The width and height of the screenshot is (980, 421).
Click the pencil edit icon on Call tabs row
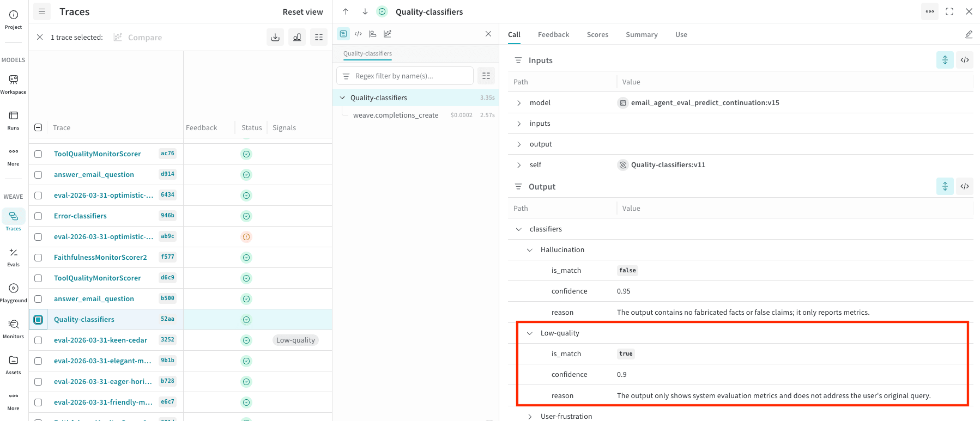[x=969, y=34]
